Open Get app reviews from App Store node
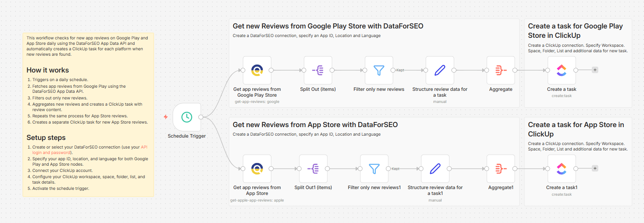This screenshot has width=644, height=223. click(x=257, y=168)
